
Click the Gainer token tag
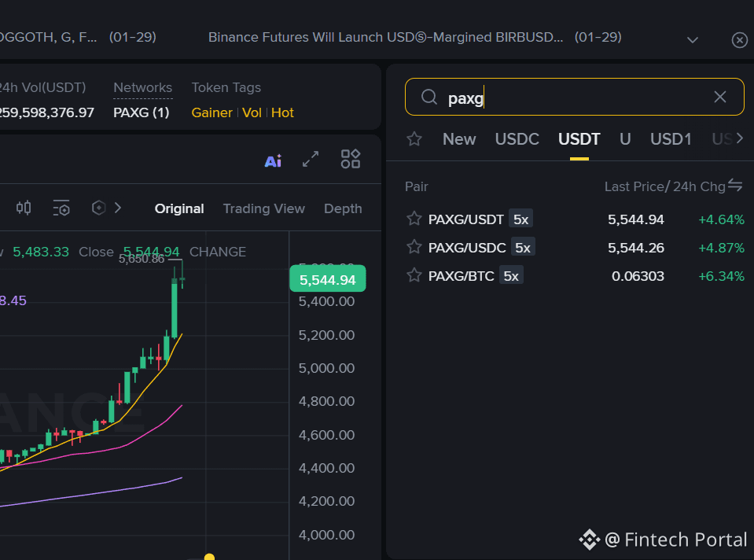point(211,112)
